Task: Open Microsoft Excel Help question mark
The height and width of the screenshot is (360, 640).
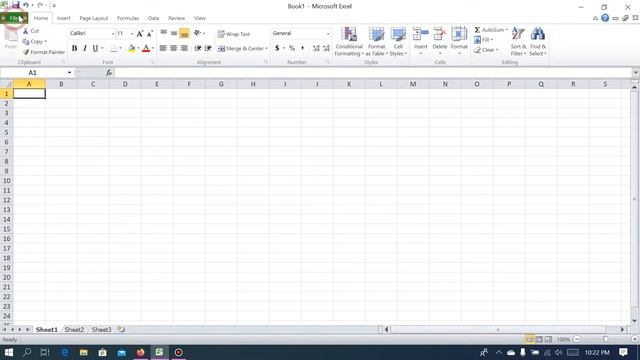Action: (605, 18)
